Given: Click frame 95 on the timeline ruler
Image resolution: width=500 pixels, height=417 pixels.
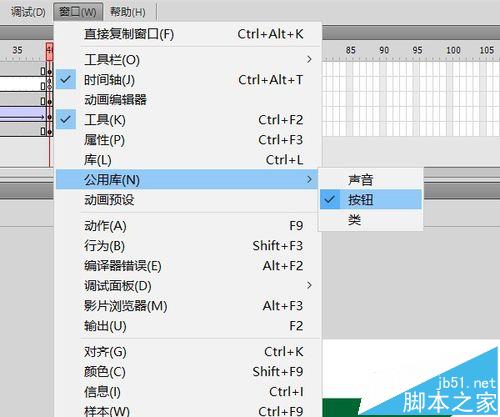Looking at the screenshot, I should coord(417,50).
